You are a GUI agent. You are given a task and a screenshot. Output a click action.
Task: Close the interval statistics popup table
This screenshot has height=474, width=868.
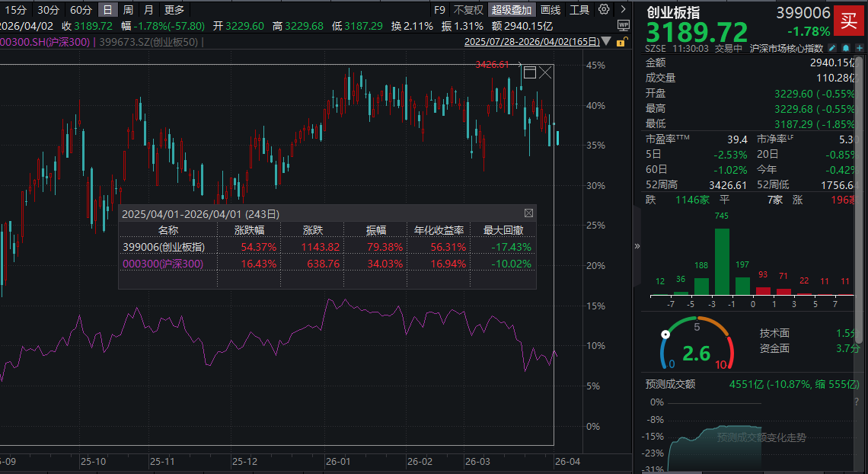(528, 213)
